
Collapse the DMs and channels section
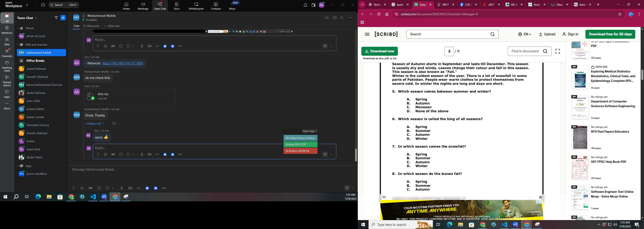[x=18, y=45]
